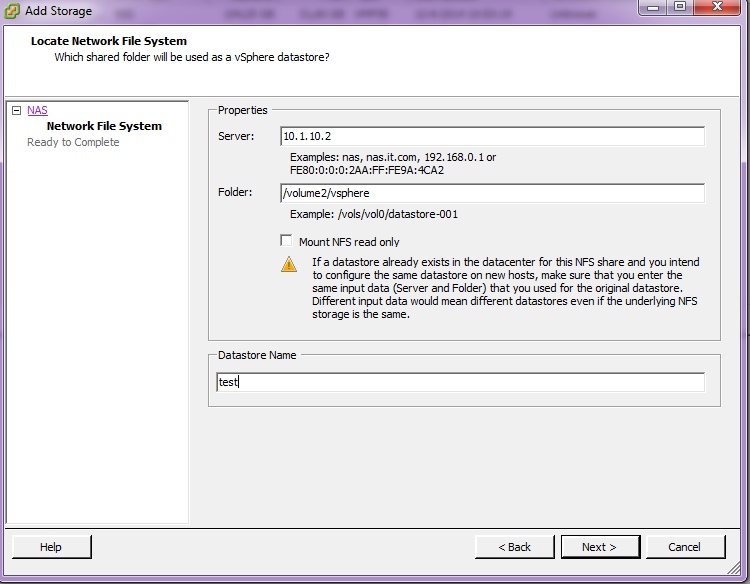
Task: Cancel the Add Storage wizard
Action: pyautogui.click(x=685, y=547)
